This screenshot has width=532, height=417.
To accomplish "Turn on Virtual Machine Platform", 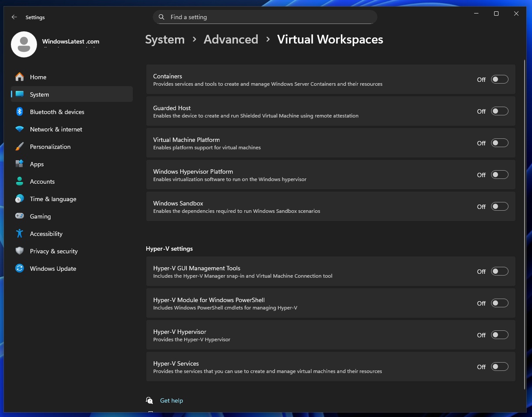I will pos(499,143).
